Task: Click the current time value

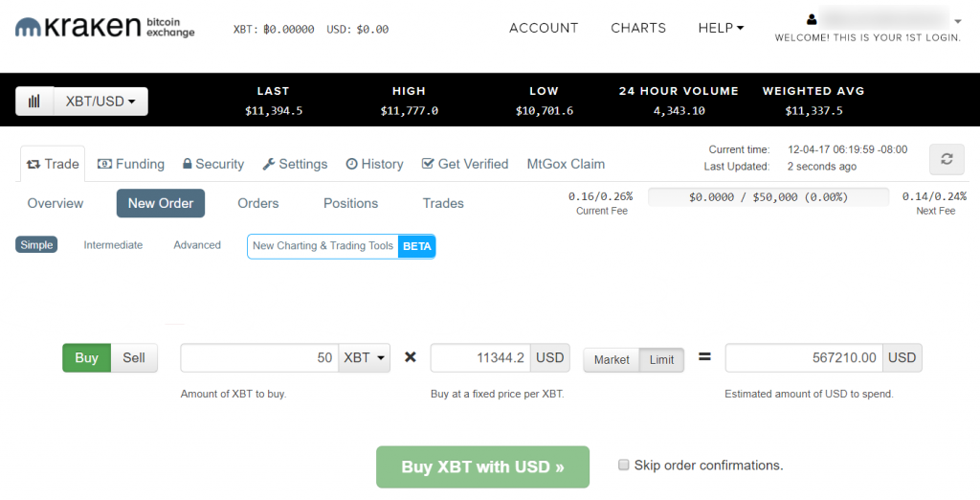Action: [848, 149]
